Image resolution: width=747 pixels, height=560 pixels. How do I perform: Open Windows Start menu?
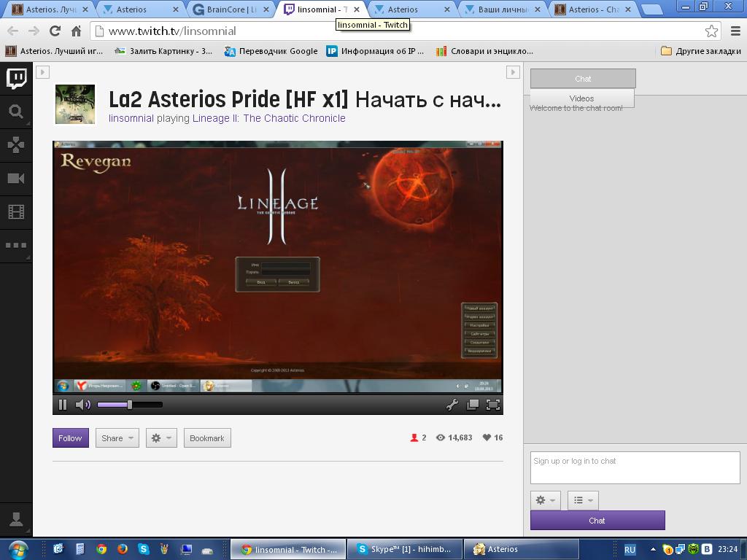point(18,550)
